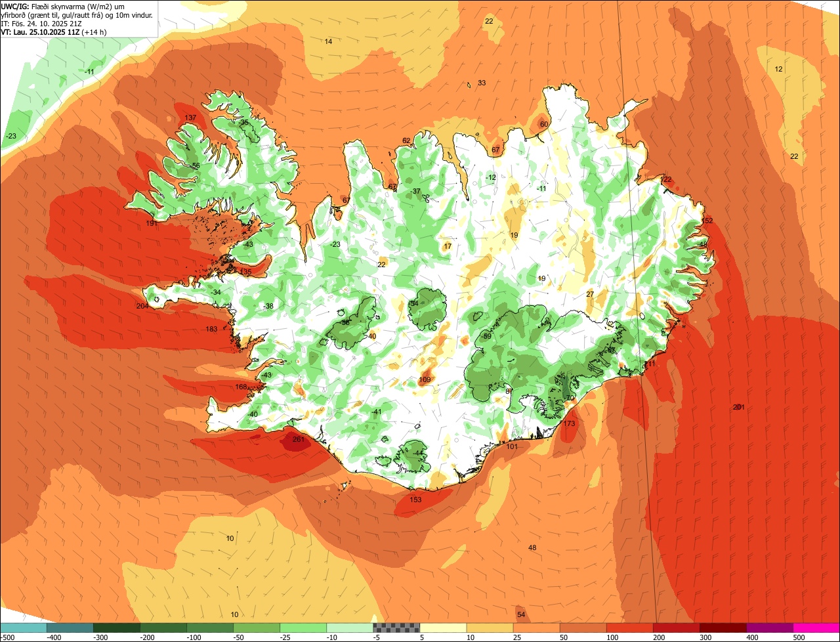This screenshot has height=642, width=840.
Task: Click the legend swatch between 25 and 50
Action: 536,628
